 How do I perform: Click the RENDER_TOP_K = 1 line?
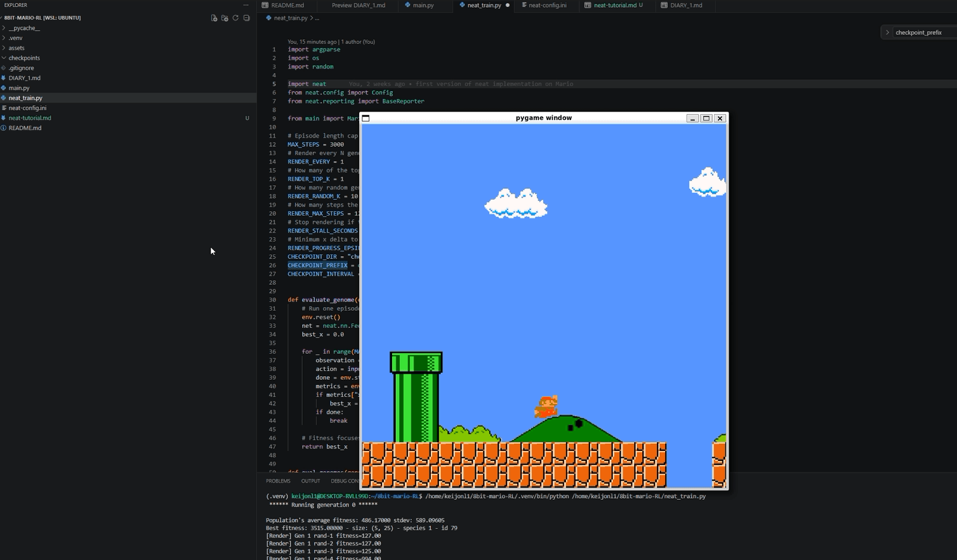315,179
